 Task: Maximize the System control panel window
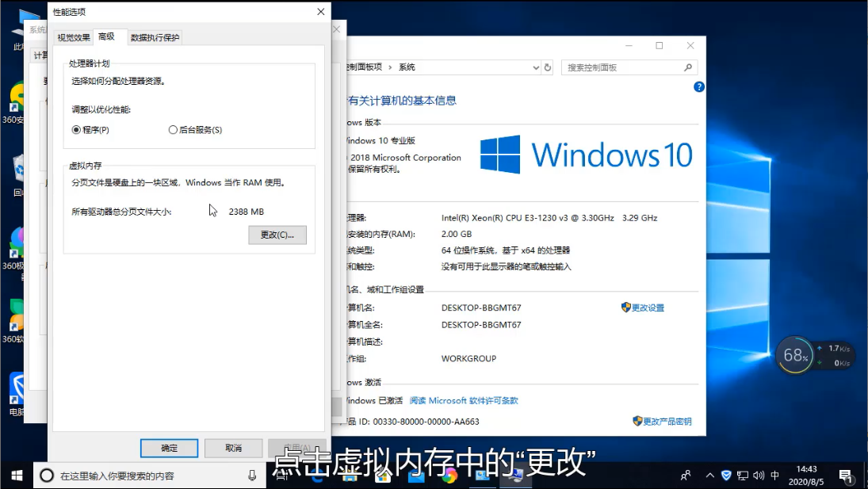[x=660, y=45]
